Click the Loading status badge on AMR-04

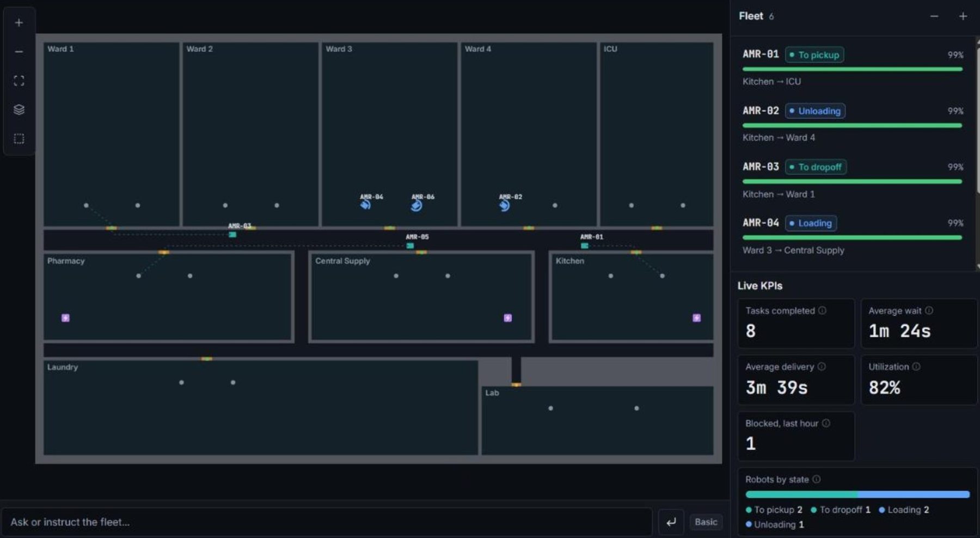pos(811,223)
